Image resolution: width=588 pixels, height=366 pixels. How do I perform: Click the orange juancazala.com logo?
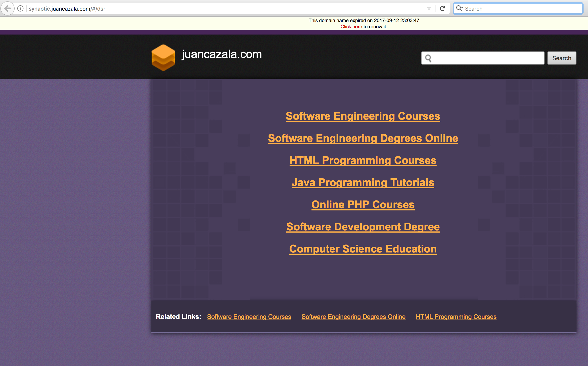[x=163, y=57]
